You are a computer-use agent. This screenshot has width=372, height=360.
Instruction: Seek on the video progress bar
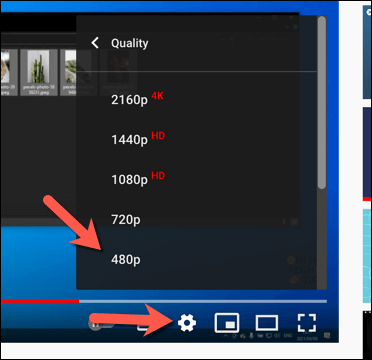pyautogui.click(x=163, y=301)
